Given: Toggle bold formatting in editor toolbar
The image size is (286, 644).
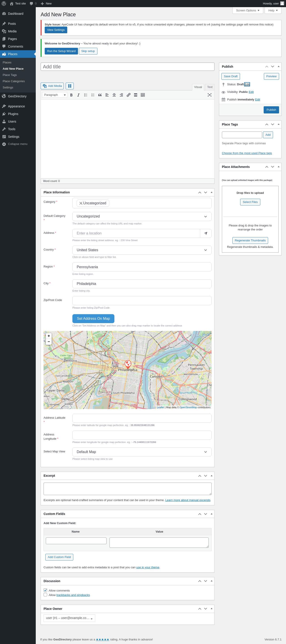Looking at the screenshot, I should (71, 95).
